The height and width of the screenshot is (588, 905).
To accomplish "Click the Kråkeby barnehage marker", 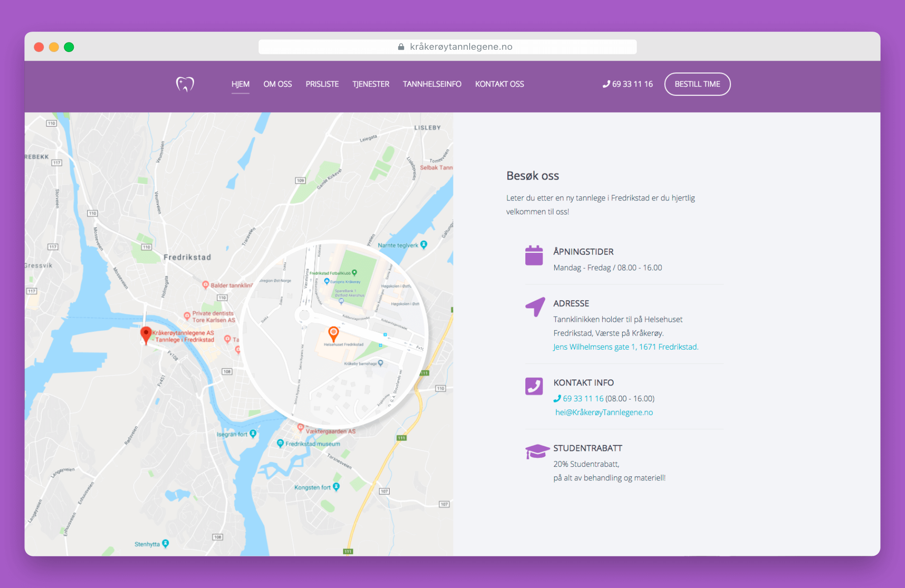I will click(x=381, y=363).
